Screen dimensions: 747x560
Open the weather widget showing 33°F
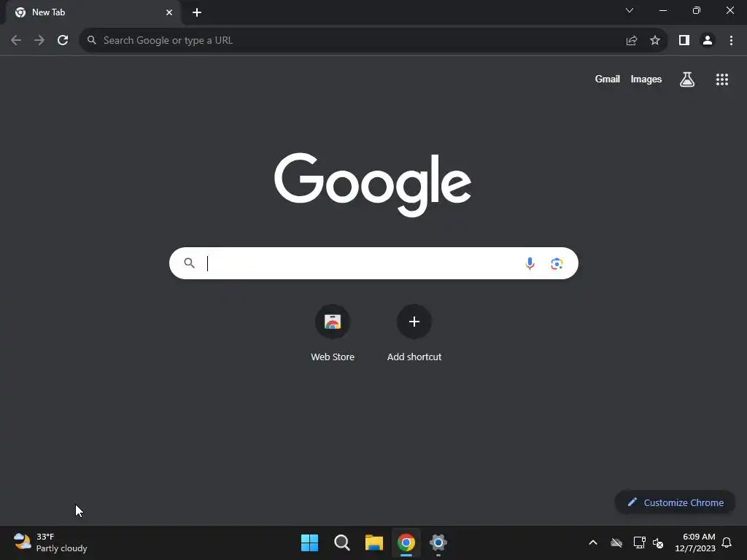50,542
